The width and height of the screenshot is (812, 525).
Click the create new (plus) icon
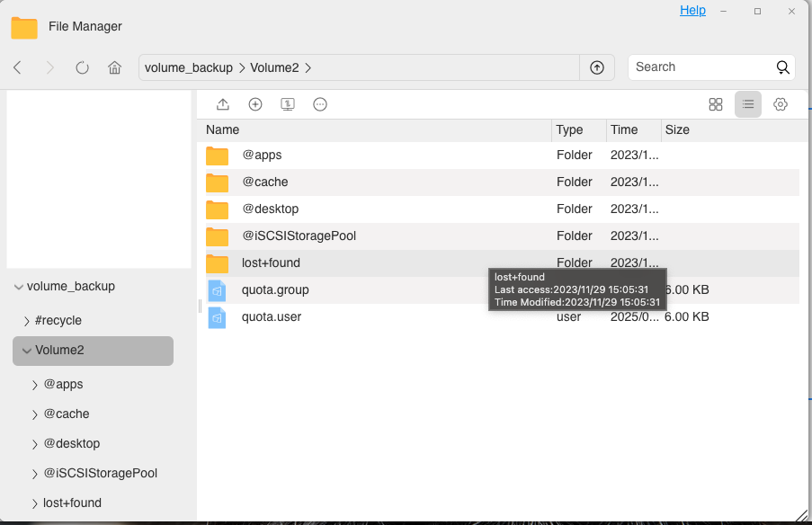255,104
